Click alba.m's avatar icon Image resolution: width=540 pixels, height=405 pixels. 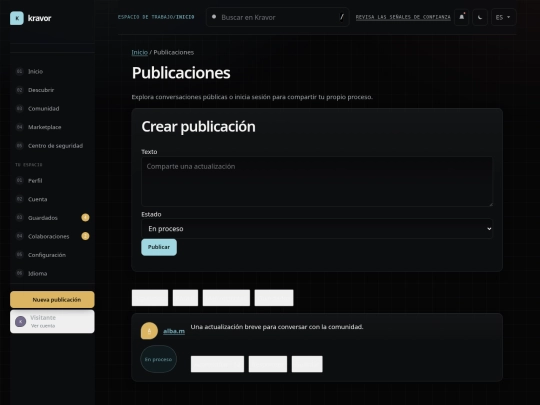[149, 331]
